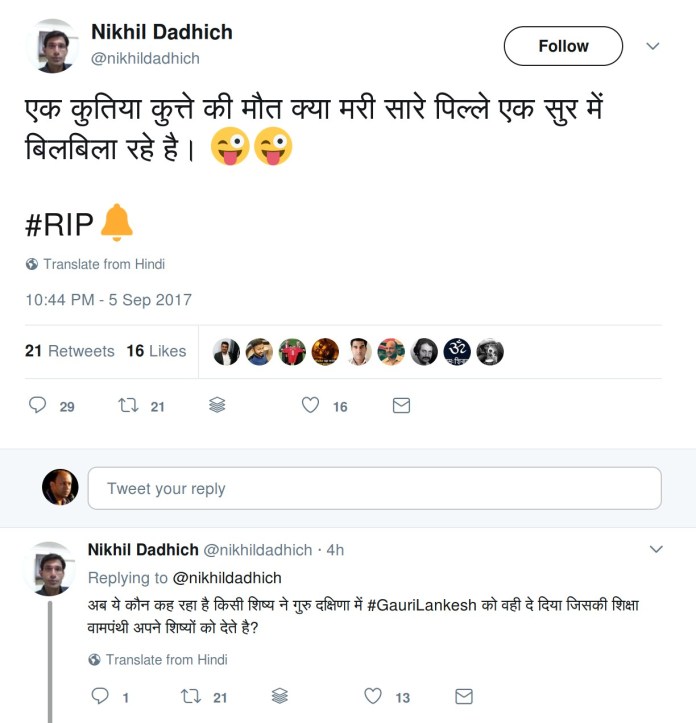
Task: View the 21 Retweets list
Action: click(x=70, y=351)
